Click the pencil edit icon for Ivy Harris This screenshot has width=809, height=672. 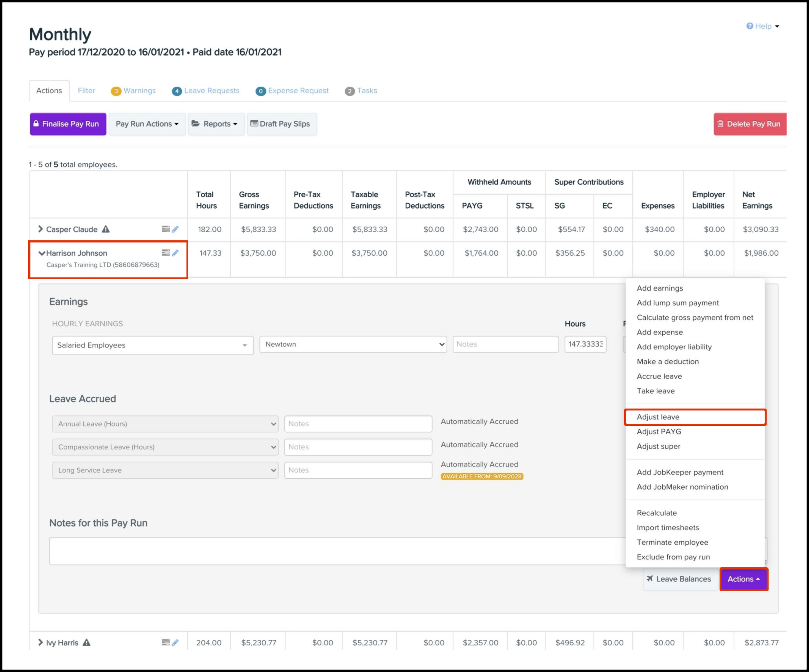click(175, 642)
